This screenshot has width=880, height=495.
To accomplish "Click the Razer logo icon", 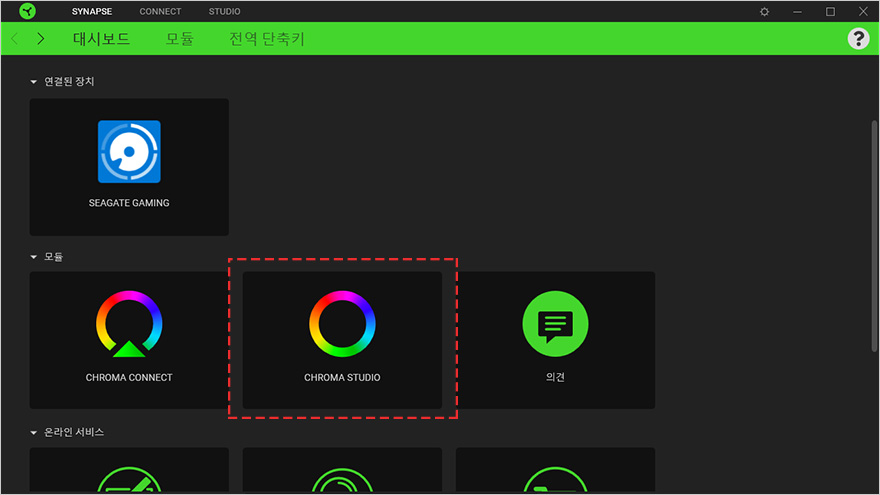I will click(27, 11).
